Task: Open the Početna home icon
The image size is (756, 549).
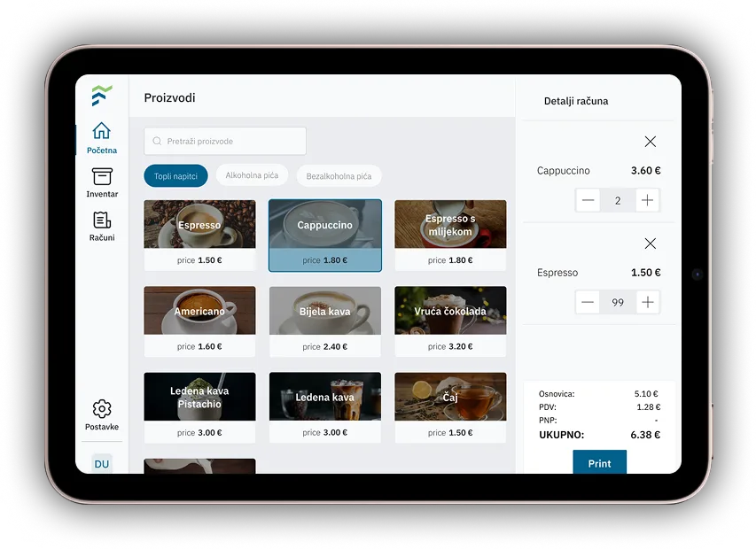Action: click(x=102, y=131)
